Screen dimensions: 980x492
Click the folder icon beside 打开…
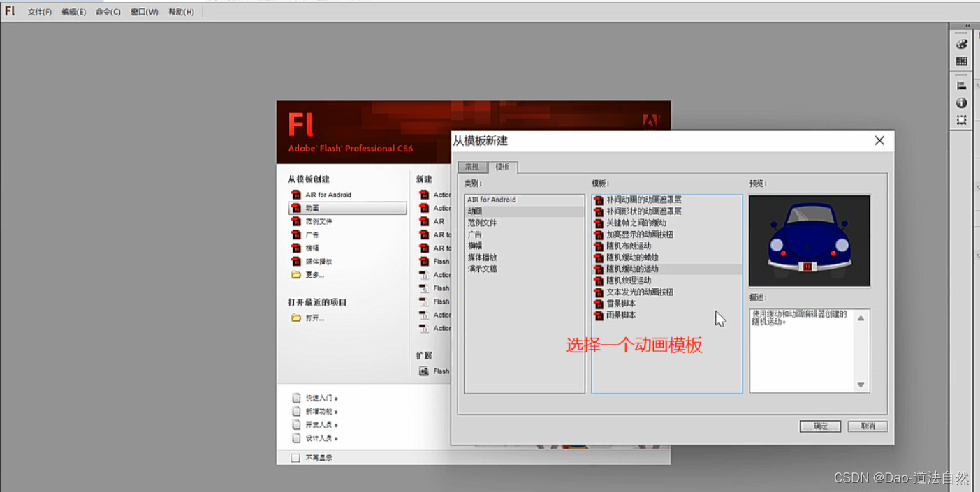tap(296, 318)
